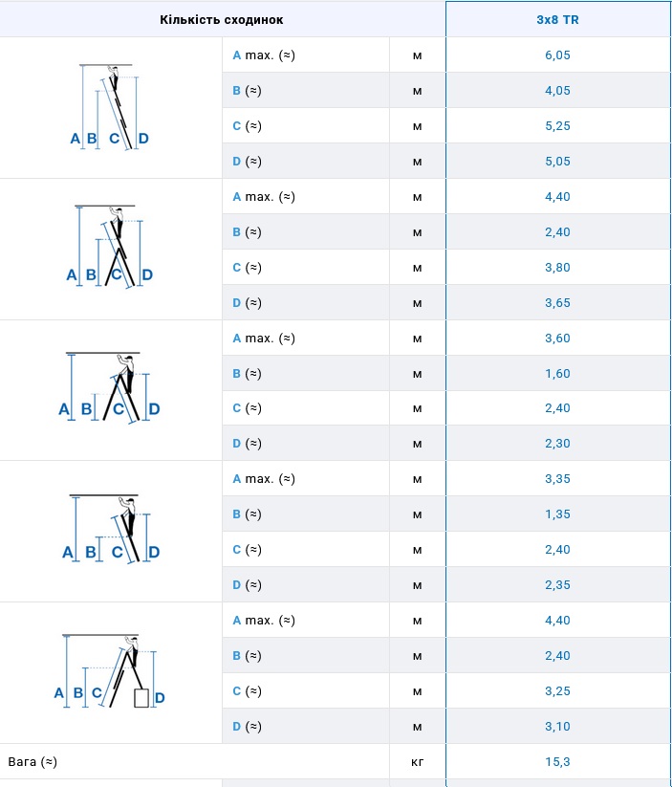Viewport: 672px width, 787px height.
Task: Select the 3,60 value cell
Action: coord(558,339)
